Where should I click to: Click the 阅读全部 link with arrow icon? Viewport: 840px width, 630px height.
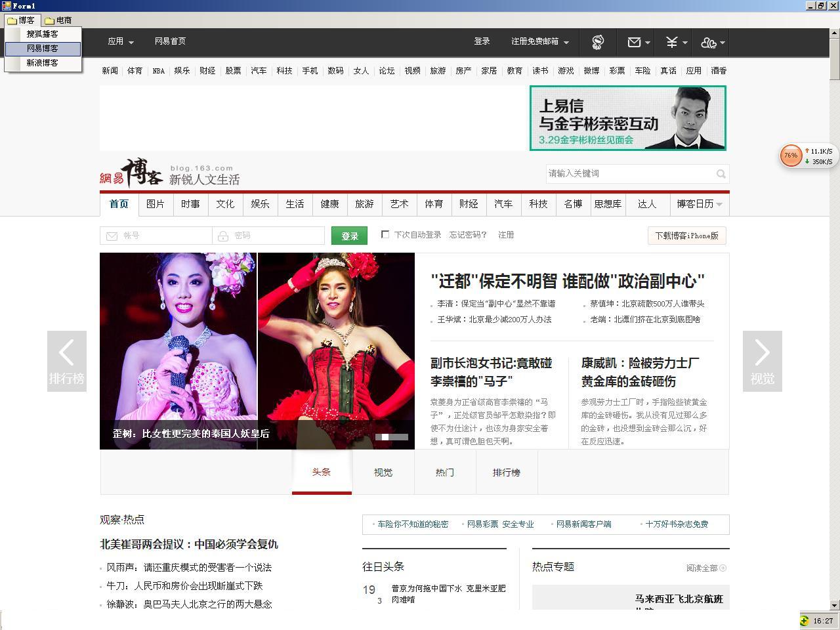click(706, 568)
